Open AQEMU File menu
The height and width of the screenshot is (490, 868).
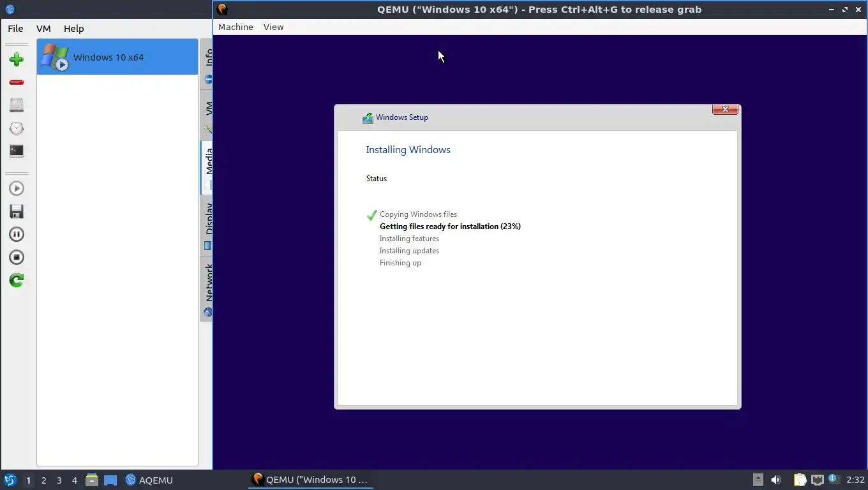click(x=15, y=28)
